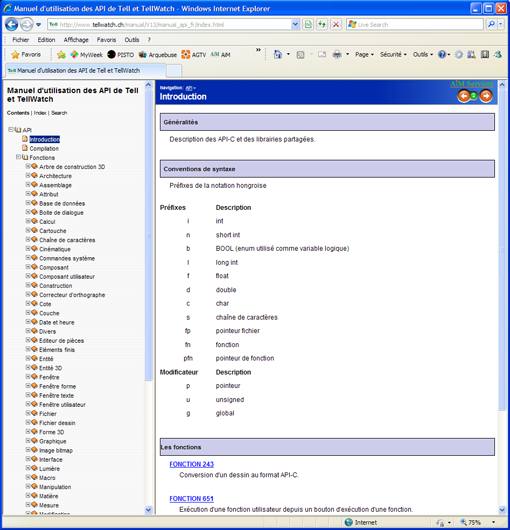Collapse the Fonctions tree node
This screenshot has height=530, width=510.
pyautogui.click(x=18, y=157)
